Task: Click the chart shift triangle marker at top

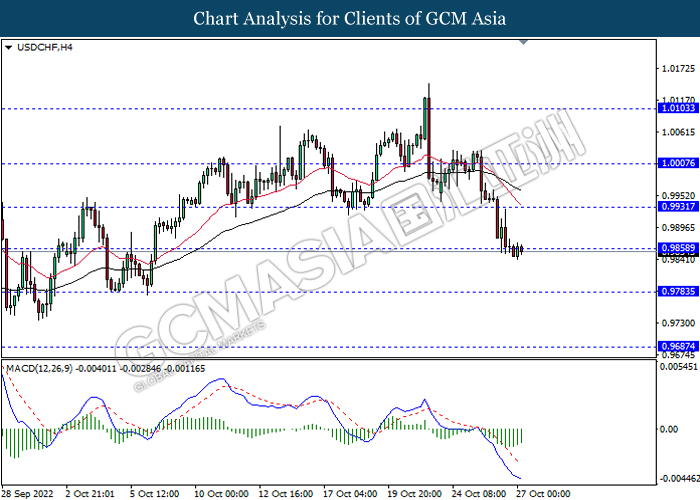Action: click(524, 42)
